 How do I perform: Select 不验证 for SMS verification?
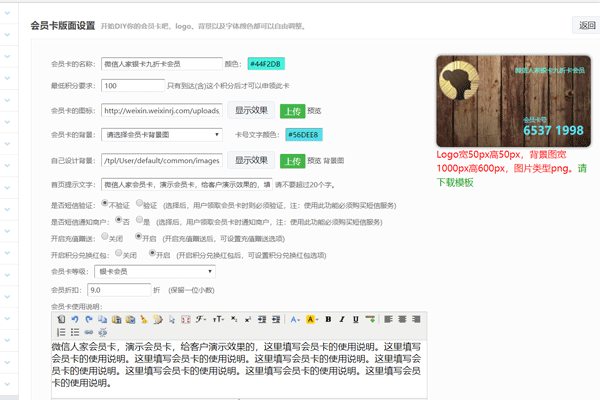(x=104, y=203)
